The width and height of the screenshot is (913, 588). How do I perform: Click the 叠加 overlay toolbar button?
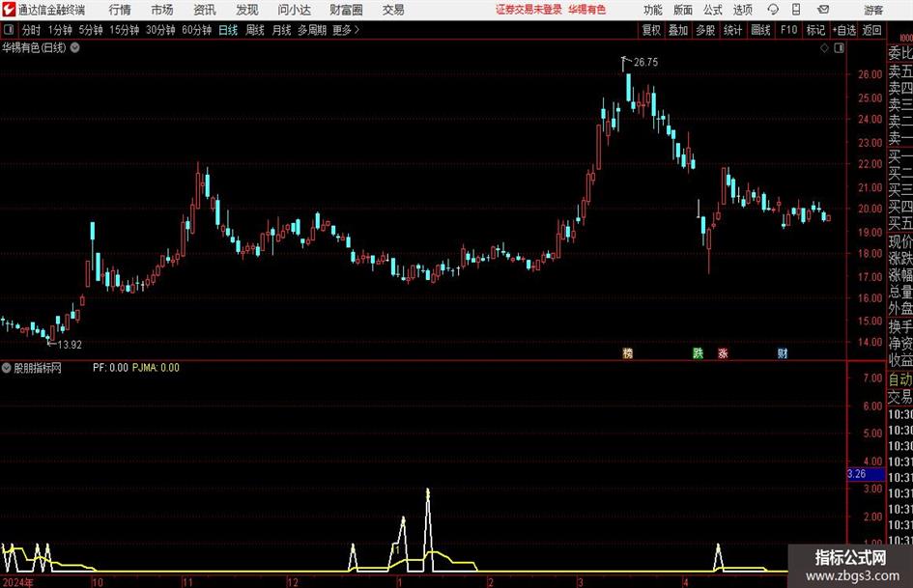click(x=678, y=30)
